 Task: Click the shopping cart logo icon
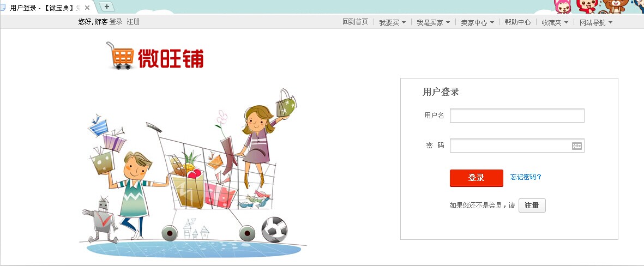coord(120,56)
